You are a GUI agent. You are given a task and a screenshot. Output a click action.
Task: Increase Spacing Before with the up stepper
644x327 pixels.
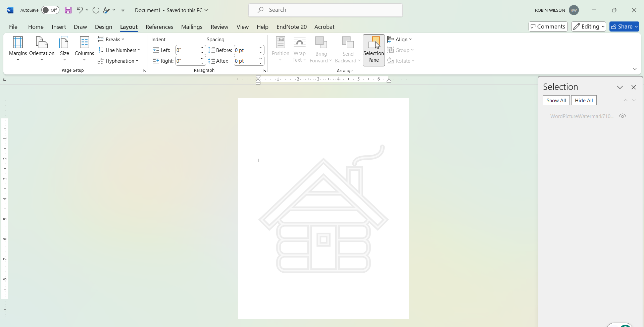pos(261,48)
